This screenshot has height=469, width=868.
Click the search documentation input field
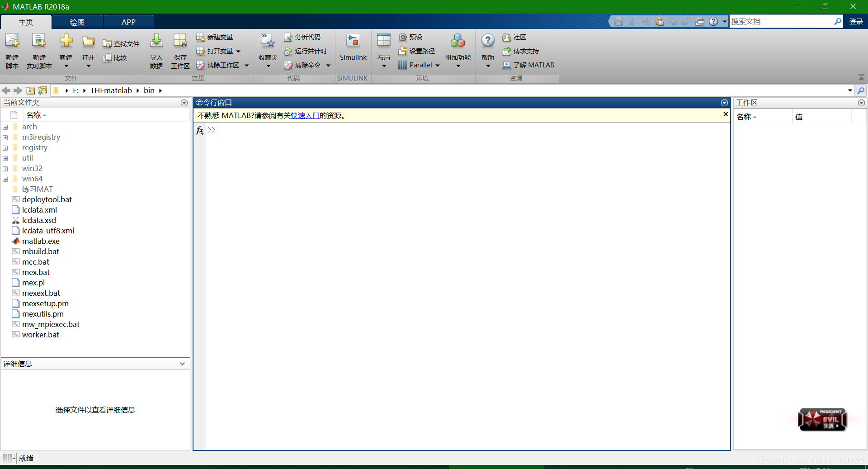781,21
